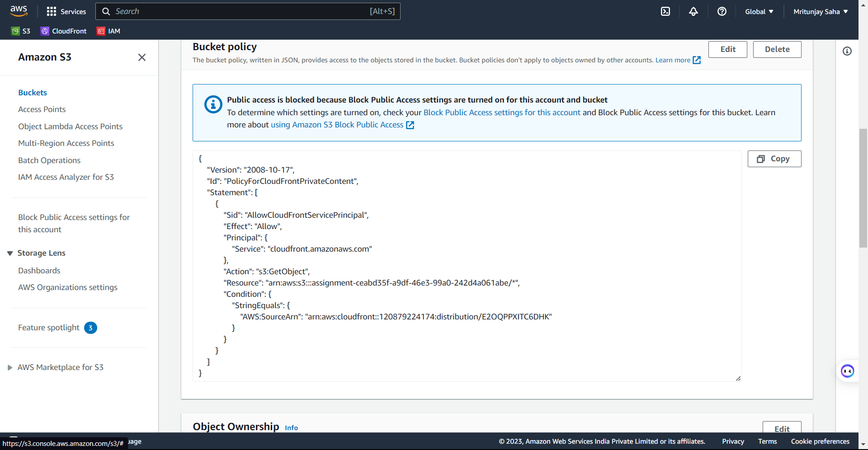Open Multi-Region Access Points
The height and width of the screenshot is (450, 868).
[x=66, y=143]
